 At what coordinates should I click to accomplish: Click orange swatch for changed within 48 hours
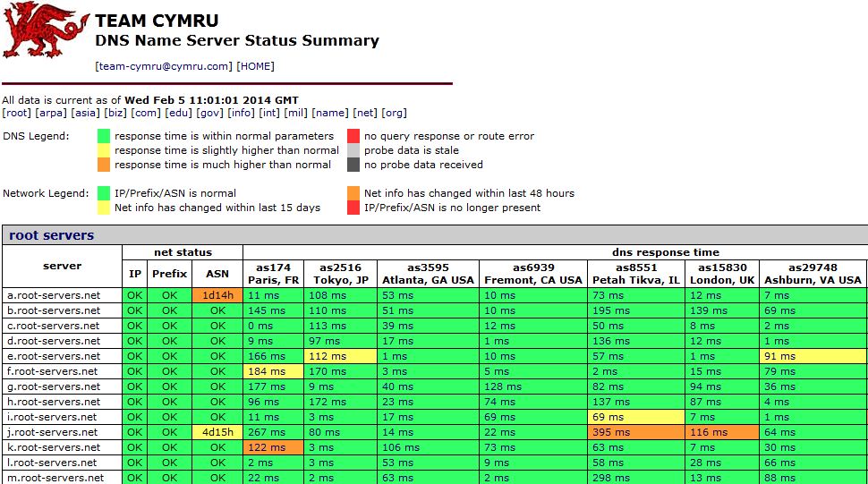353,193
